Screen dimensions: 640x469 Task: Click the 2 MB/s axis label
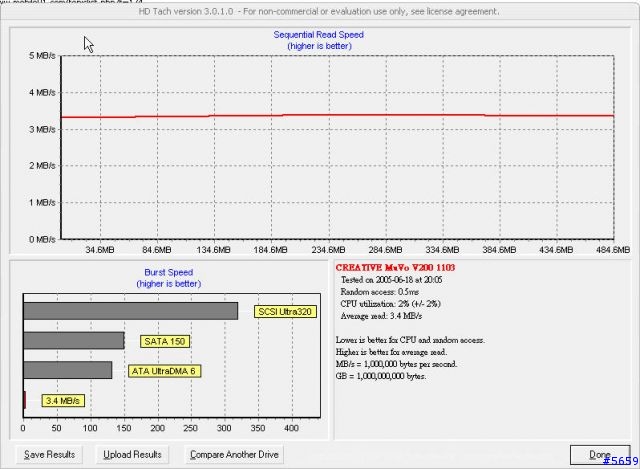tap(42, 166)
